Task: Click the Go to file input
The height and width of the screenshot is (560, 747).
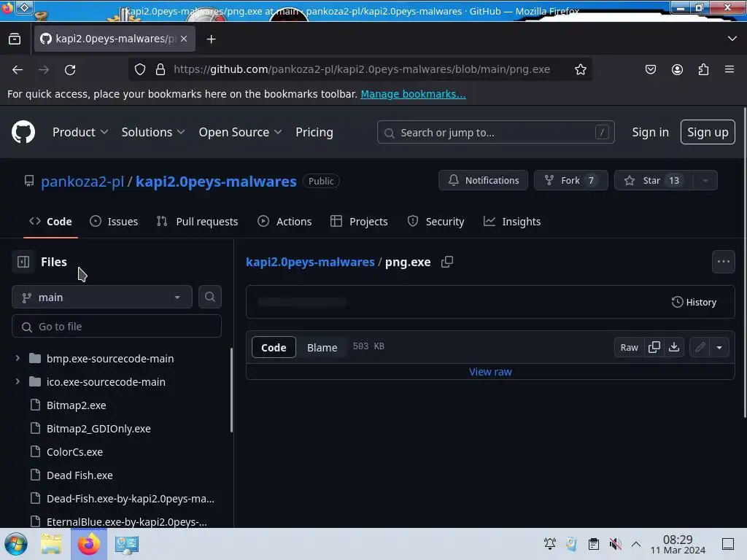Action: (x=117, y=326)
